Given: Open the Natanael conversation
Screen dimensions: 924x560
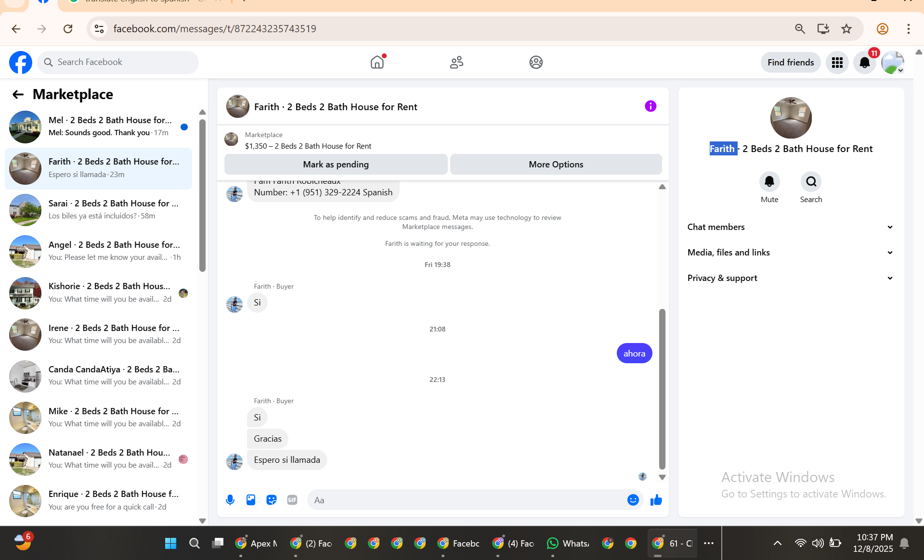Looking at the screenshot, I should (x=98, y=459).
